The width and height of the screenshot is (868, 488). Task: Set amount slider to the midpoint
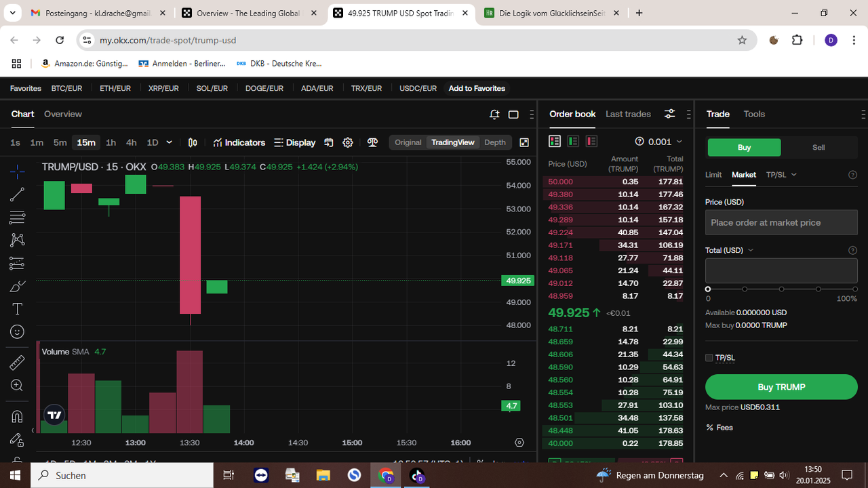click(x=781, y=289)
